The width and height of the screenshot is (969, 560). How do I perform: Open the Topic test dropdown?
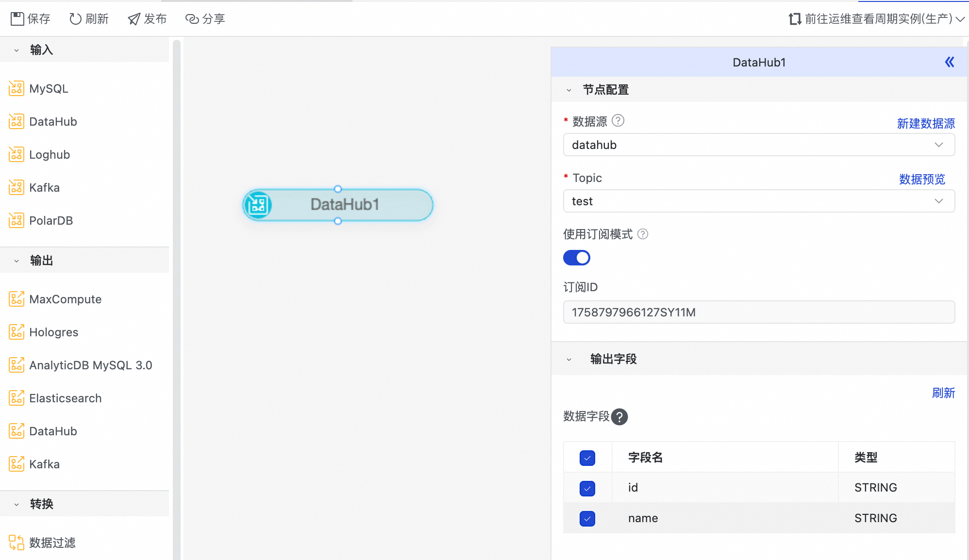[758, 201]
